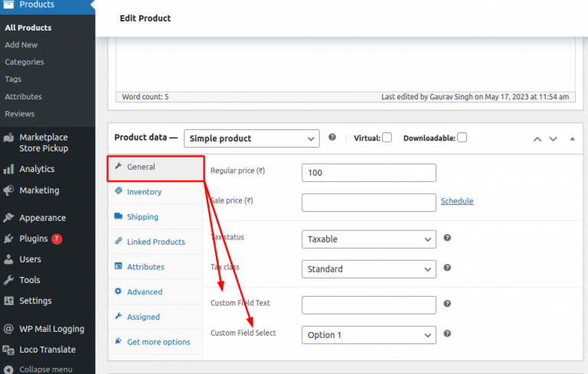Click the Settings sliders icon
This screenshot has height=374, width=588.
coord(8,301)
